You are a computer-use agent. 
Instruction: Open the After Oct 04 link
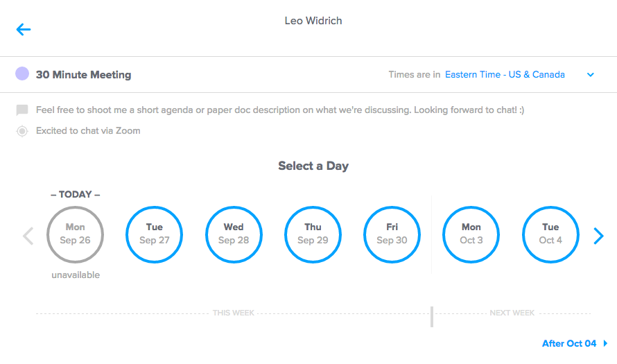pyautogui.click(x=569, y=343)
